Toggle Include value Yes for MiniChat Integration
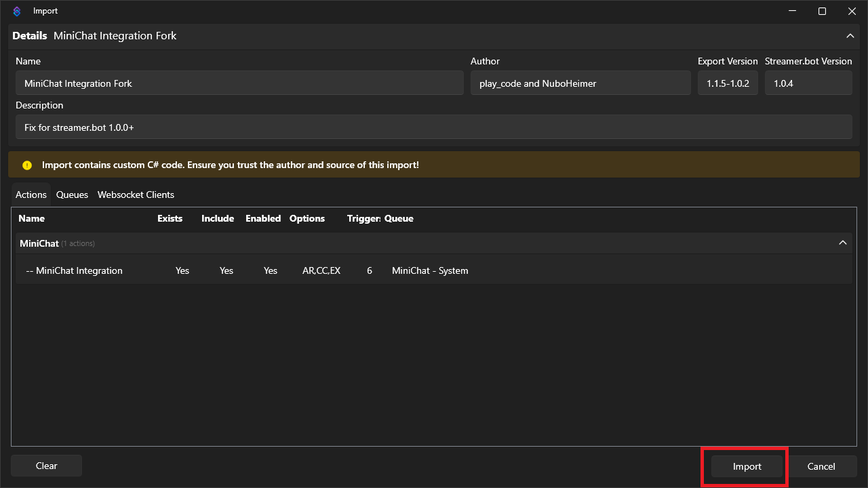The image size is (868, 488). tap(226, 270)
